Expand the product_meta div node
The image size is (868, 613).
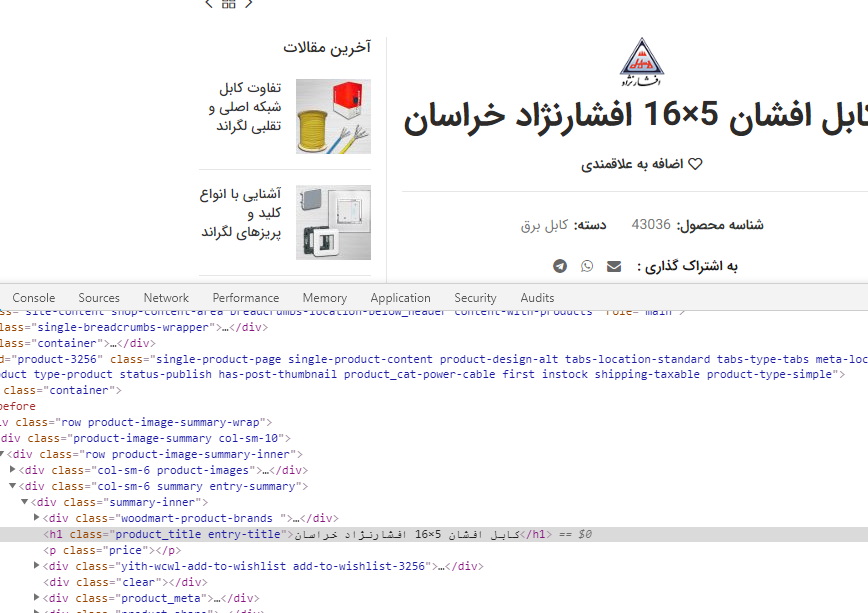click(x=37, y=597)
